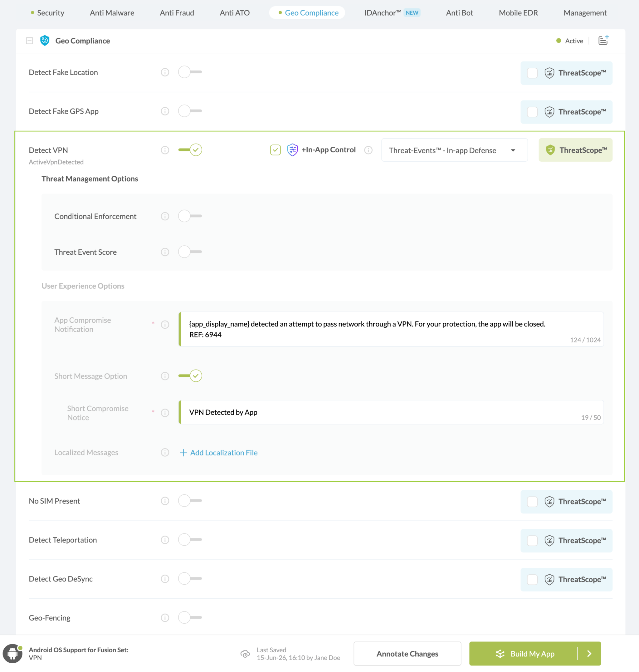Click the Geo Compliance shield icon
639x672 pixels.
point(45,41)
